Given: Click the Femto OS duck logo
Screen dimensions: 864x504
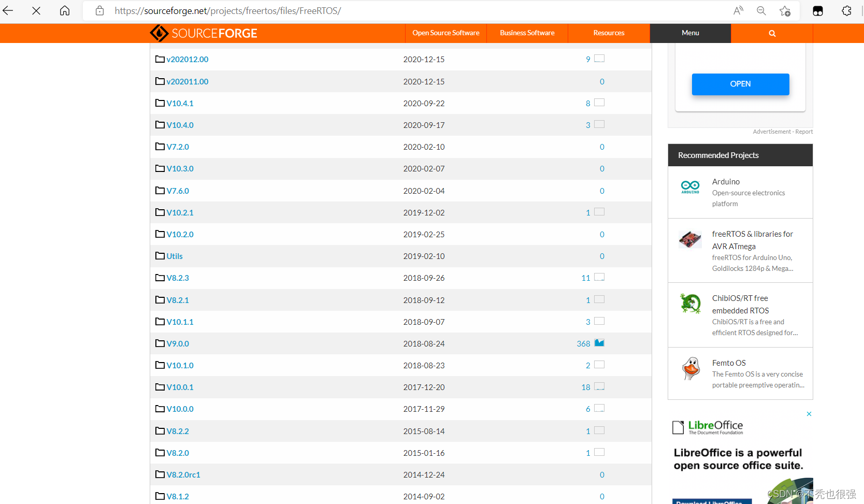Looking at the screenshot, I should click(x=691, y=368).
